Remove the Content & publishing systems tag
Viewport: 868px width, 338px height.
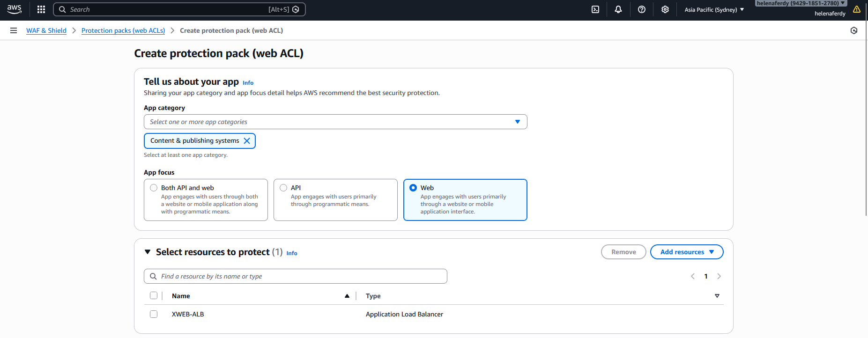coord(247,141)
